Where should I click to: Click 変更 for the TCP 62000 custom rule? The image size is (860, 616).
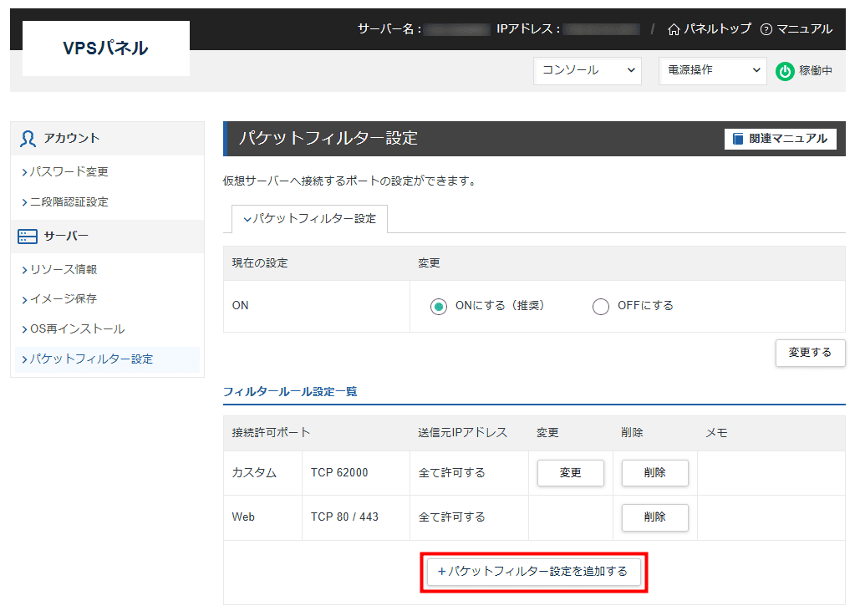(571, 473)
